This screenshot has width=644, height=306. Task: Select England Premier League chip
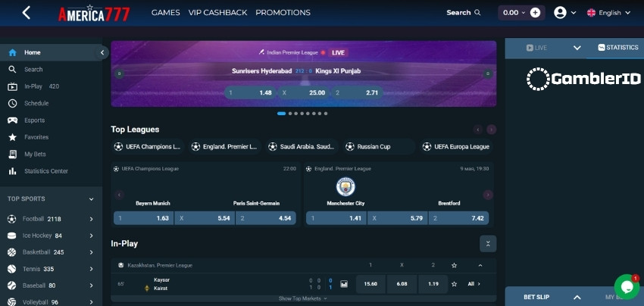[225, 147]
